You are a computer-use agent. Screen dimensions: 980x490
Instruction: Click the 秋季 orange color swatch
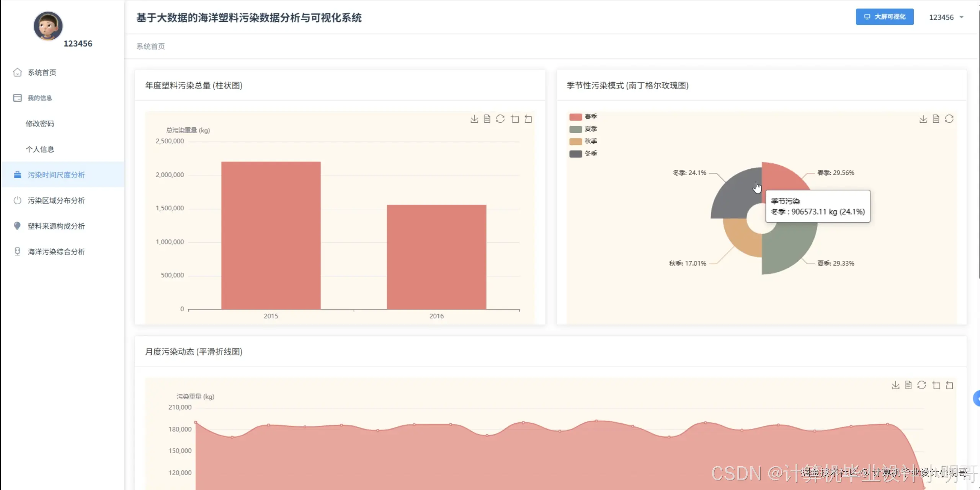coord(575,142)
